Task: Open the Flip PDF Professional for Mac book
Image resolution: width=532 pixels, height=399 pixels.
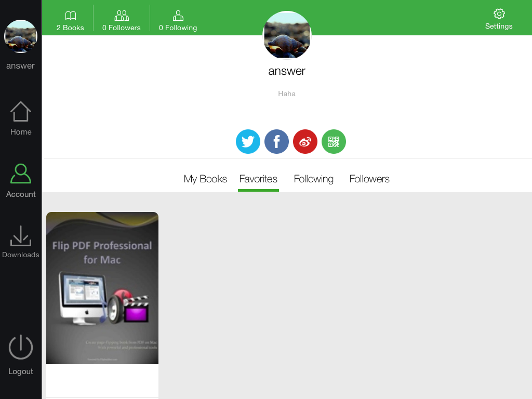Action: [102, 288]
